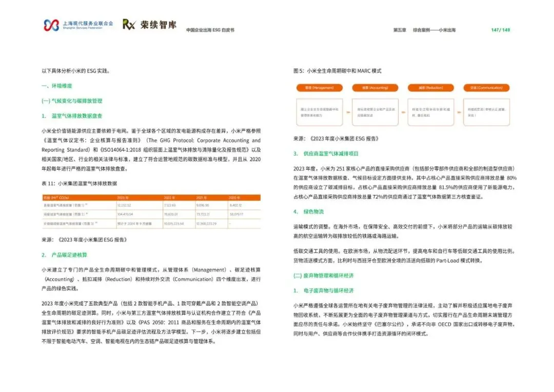
Task: Click row label 直接温室气体排放量 (范围 1)
Action: click(x=66, y=205)
